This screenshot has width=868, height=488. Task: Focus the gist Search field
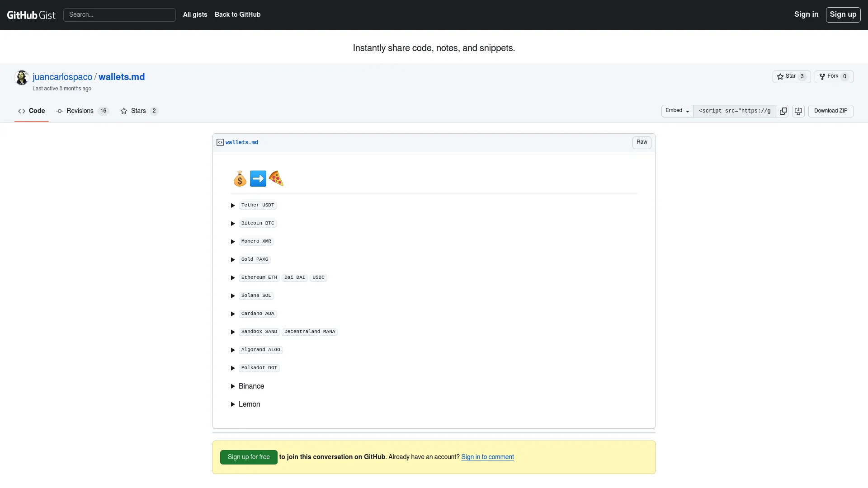point(119,15)
